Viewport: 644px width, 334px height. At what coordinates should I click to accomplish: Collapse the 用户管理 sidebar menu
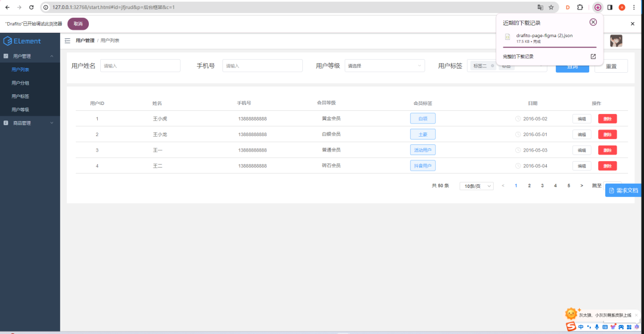[30, 56]
